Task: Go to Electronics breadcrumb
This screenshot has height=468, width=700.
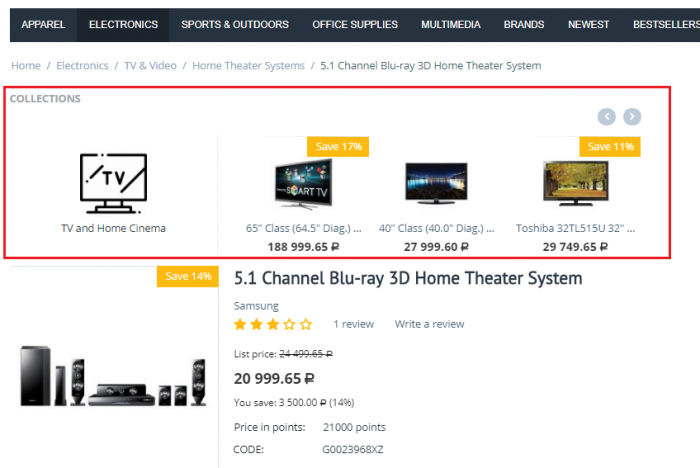Action: (x=82, y=66)
